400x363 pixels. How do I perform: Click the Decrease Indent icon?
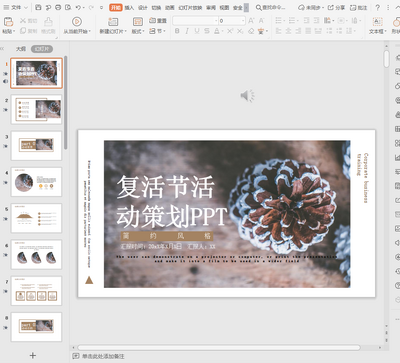pos(306,21)
